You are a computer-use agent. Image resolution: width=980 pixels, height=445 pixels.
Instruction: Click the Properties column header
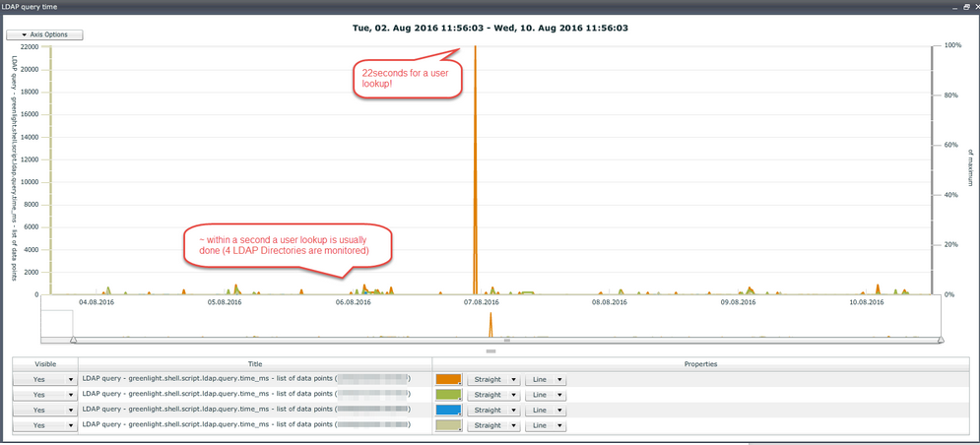(x=703, y=364)
